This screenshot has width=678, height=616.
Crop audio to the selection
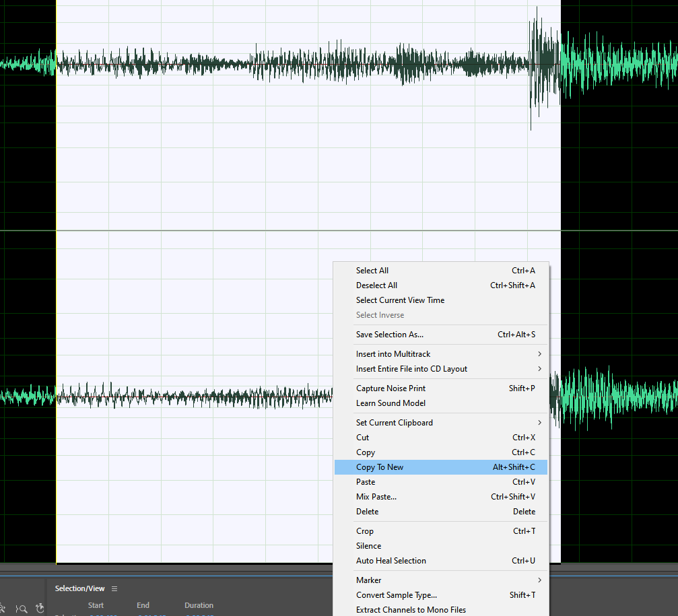pos(365,531)
